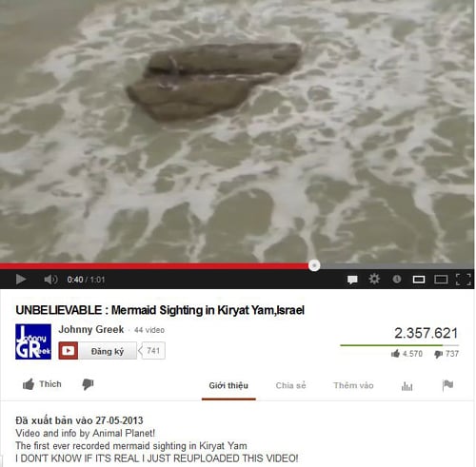Enter fullscreen mode
The height and width of the screenshot is (467, 476).
click(464, 280)
